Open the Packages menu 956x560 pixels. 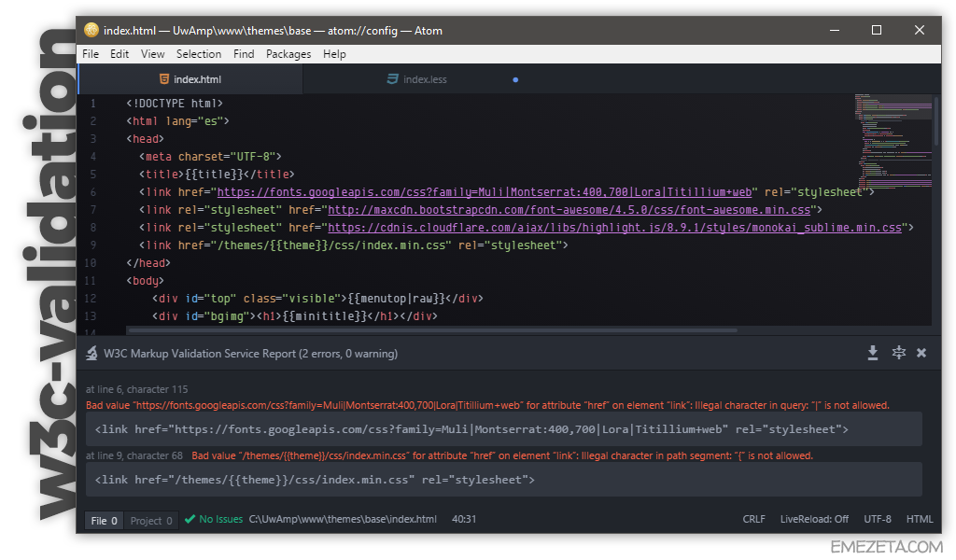(288, 54)
